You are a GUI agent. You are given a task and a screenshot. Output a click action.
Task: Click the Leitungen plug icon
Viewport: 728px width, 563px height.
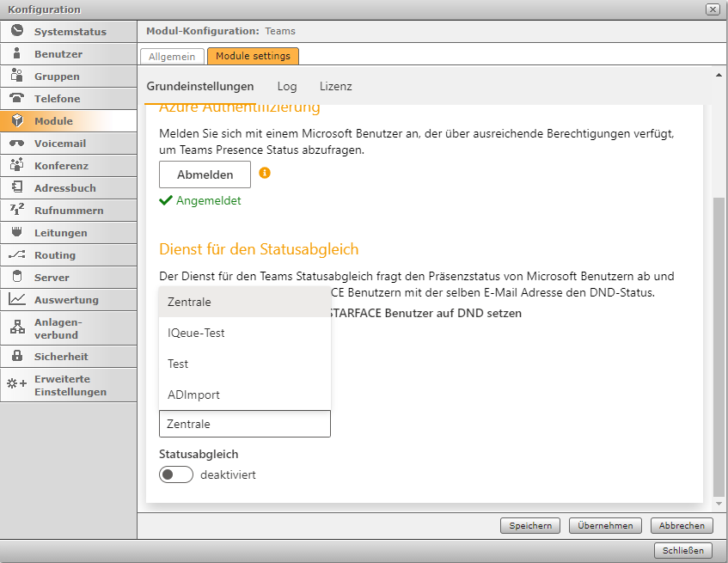(16, 231)
